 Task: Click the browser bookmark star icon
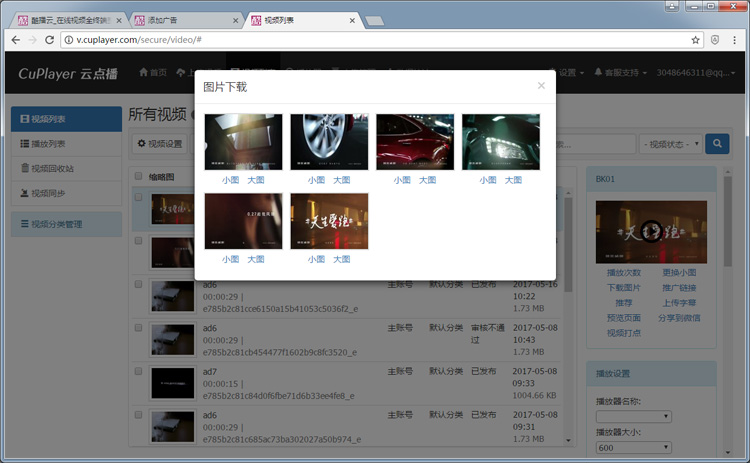[x=696, y=40]
